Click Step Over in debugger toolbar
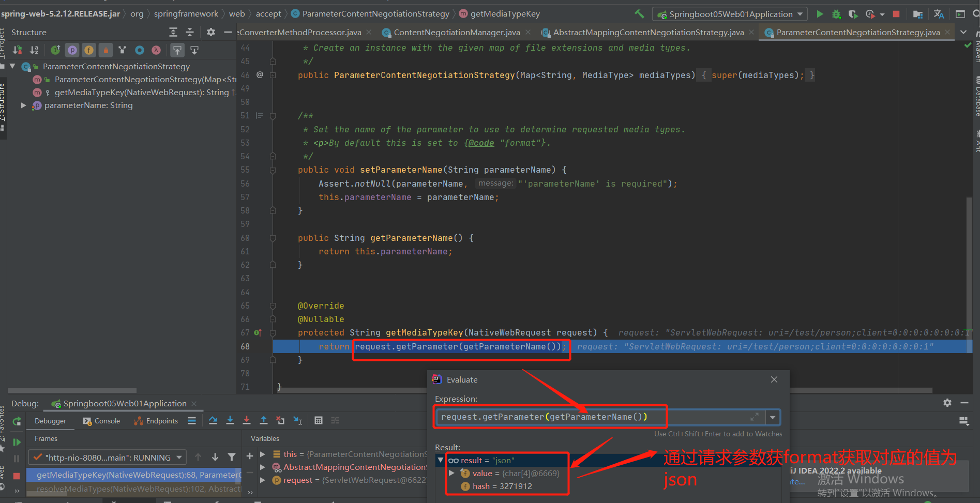 213,420
